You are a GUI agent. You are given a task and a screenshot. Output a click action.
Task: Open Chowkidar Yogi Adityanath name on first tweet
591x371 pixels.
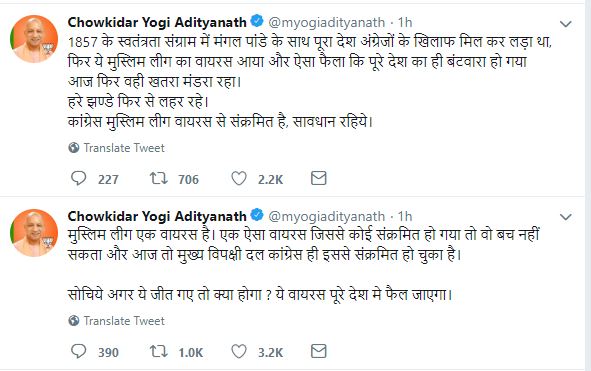tap(157, 23)
